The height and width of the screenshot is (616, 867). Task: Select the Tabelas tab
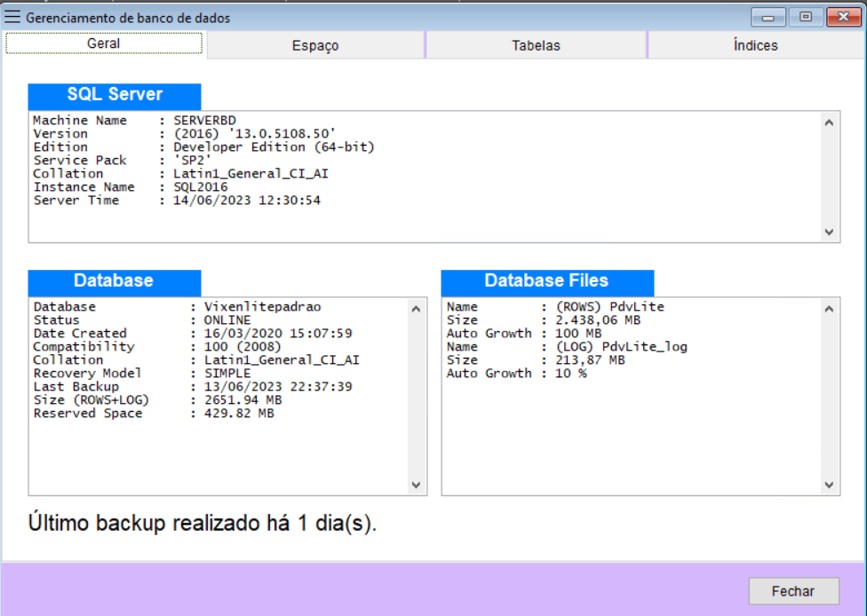(x=536, y=45)
